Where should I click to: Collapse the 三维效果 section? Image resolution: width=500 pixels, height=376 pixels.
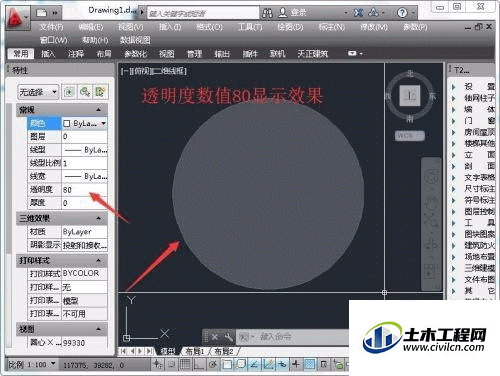tap(99, 218)
